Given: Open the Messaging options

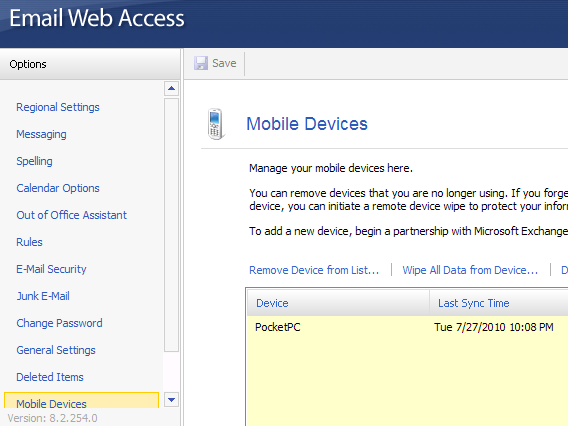Looking at the screenshot, I should (41, 134).
